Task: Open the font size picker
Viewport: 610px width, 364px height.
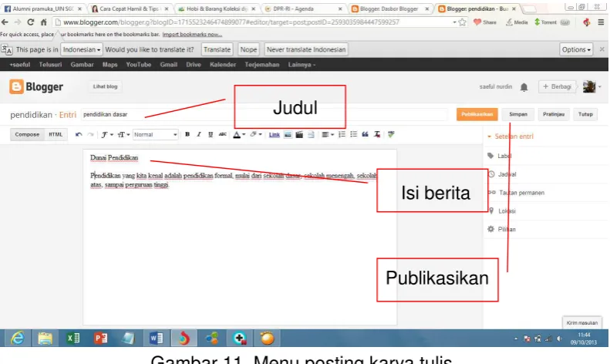Action: coord(123,134)
